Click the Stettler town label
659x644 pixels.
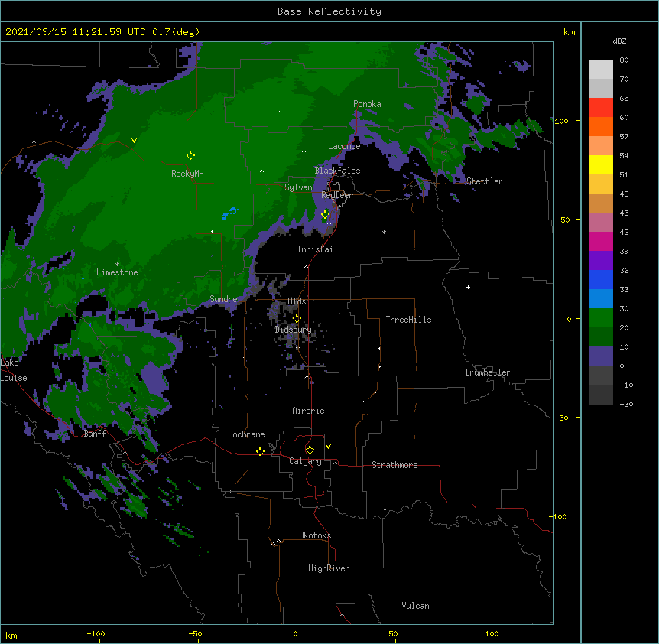click(x=485, y=181)
